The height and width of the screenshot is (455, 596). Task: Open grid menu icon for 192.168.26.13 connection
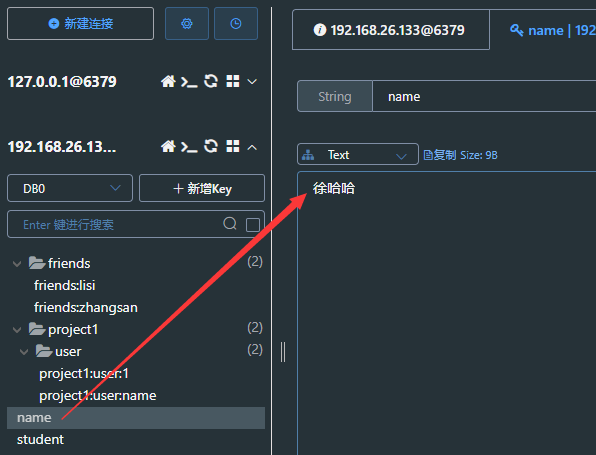click(x=233, y=146)
